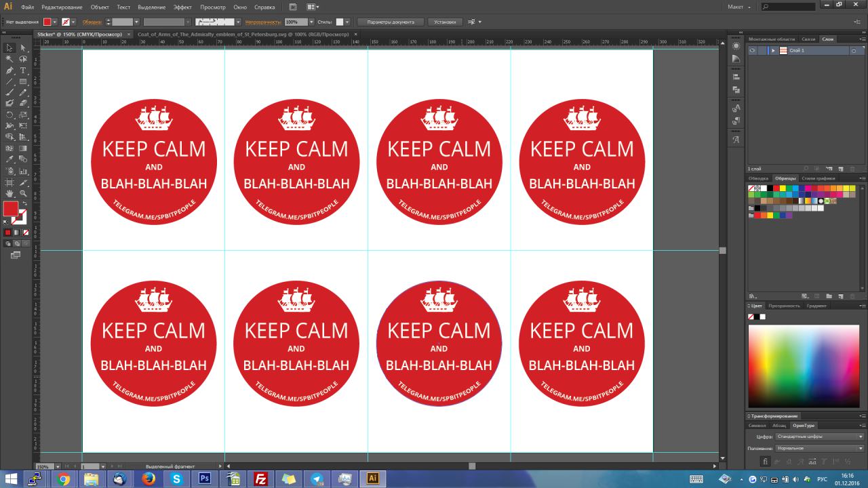Select the Pencil tool
The width and height of the screenshot is (868, 488).
pyautogui.click(x=22, y=92)
